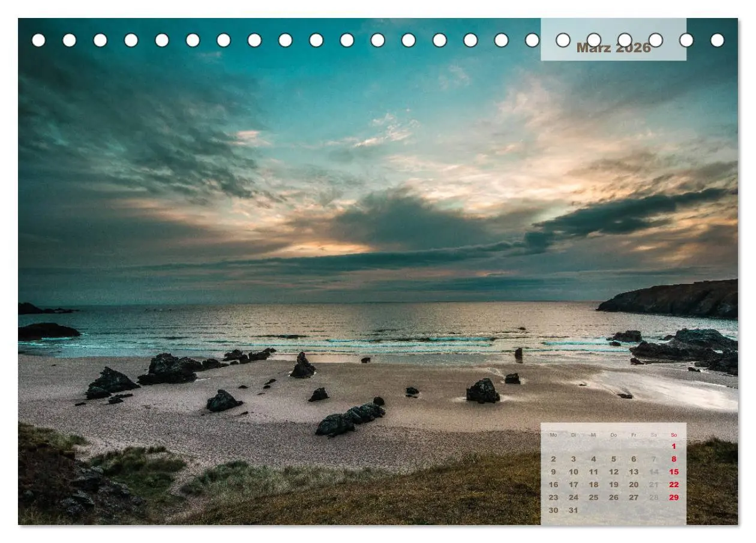Choose date 24 in the calendar
This screenshot has height=543, width=756.
click(x=574, y=497)
